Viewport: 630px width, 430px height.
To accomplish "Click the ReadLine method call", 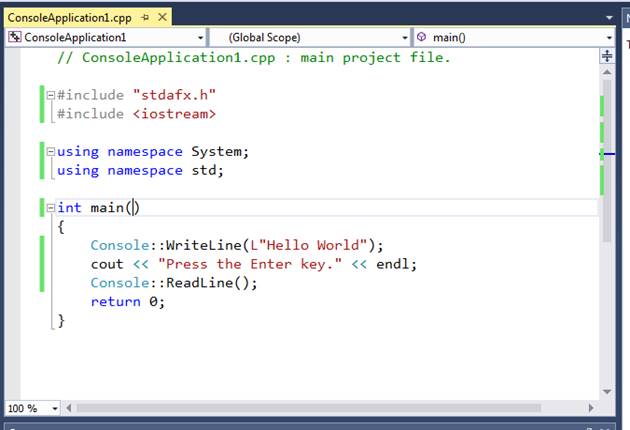I will tap(200, 283).
